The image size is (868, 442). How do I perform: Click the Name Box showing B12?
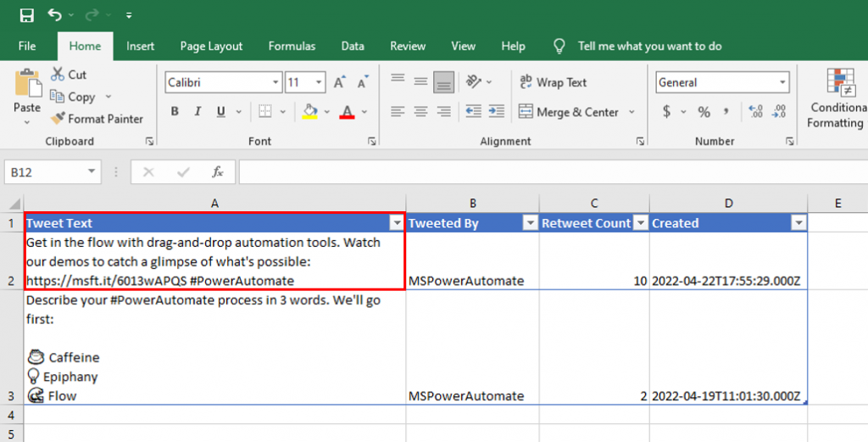53,172
